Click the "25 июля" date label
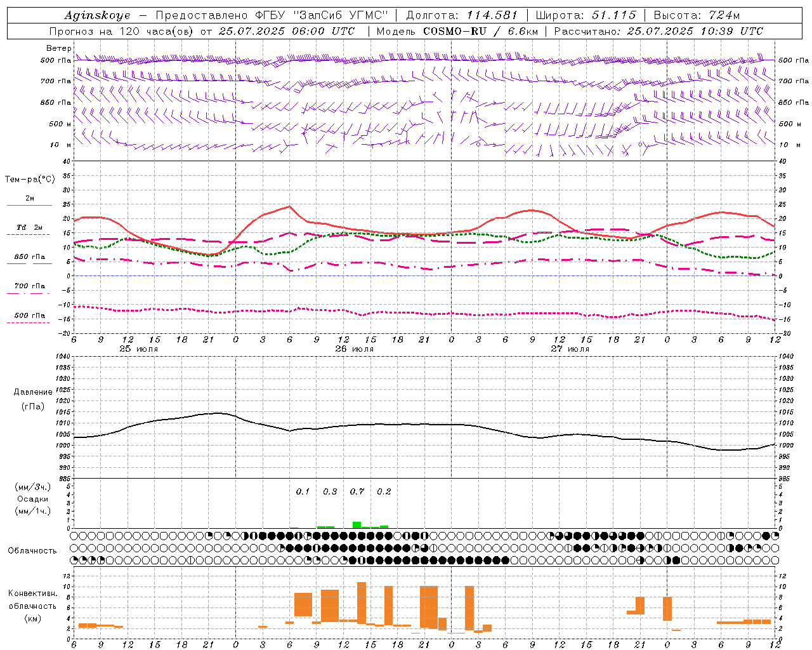Viewport: 812px width, 650px height. pos(139,349)
